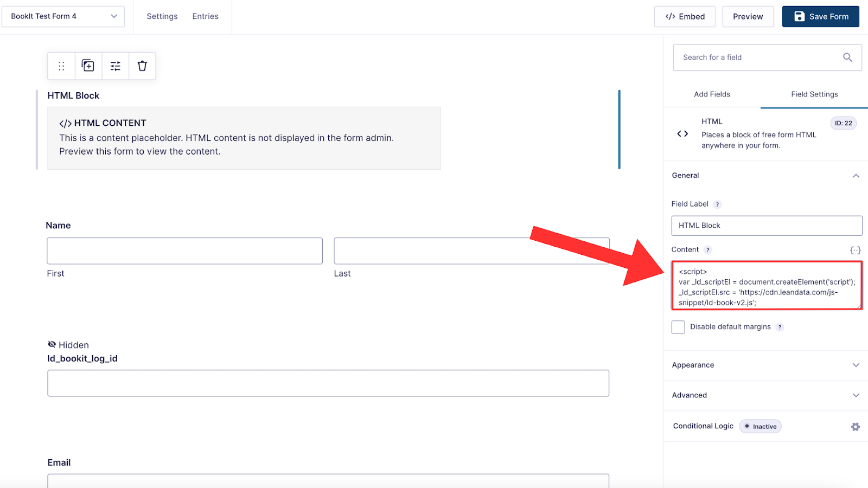Open Conditional Logic gear settings
Viewport: 868px width, 488px height.
coord(856,427)
